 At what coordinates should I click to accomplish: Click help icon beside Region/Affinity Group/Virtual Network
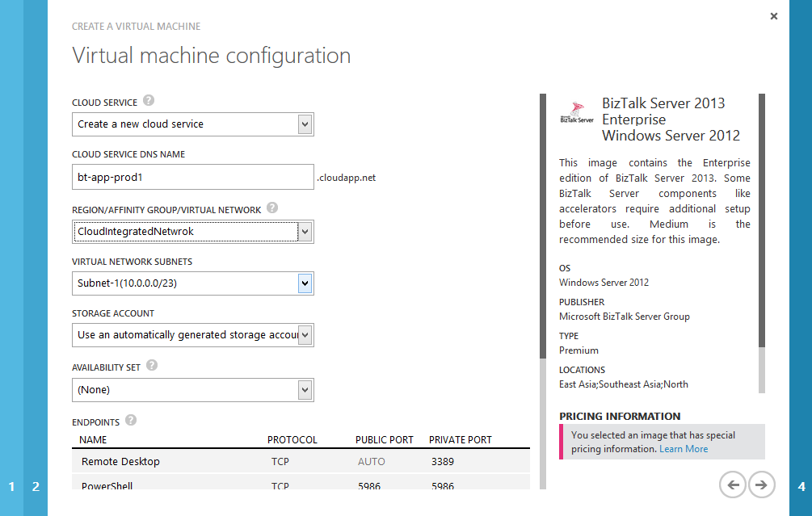(272, 208)
